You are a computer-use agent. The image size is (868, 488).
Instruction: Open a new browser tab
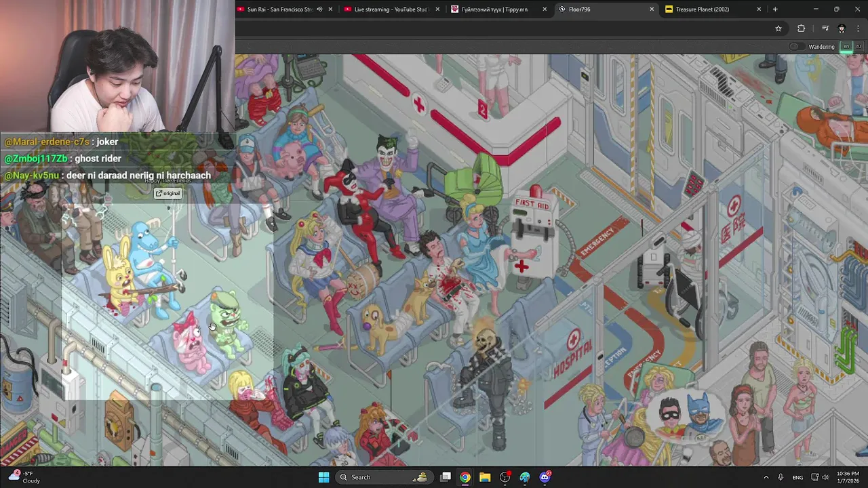click(775, 9)
